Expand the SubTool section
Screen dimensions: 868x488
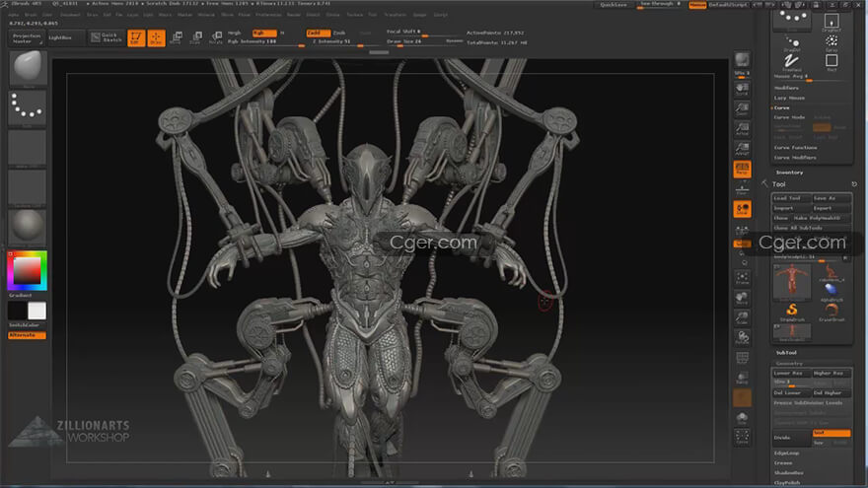pos(786,353)
